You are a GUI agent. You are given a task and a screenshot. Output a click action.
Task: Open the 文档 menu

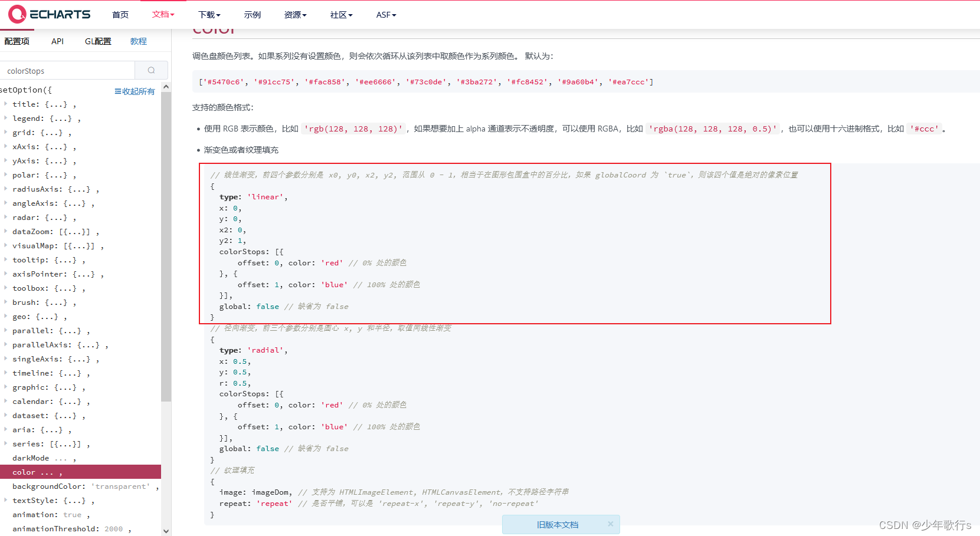(x=161, y=15)
